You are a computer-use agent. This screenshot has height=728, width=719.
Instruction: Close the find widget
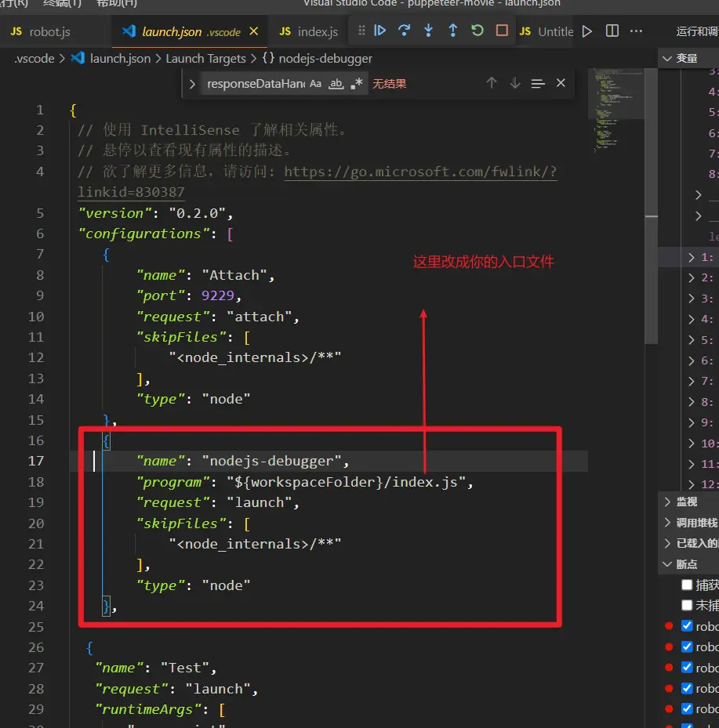pyautogui.click(x=561, y=83)
